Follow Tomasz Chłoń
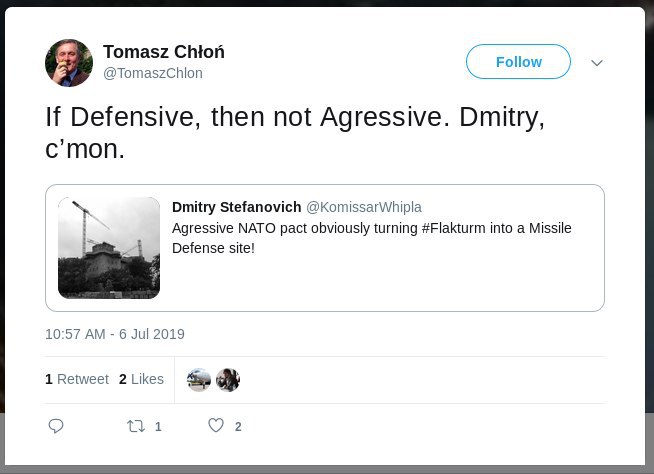The height and width of the screenshot is (474, 654). (x=518, y=62)
